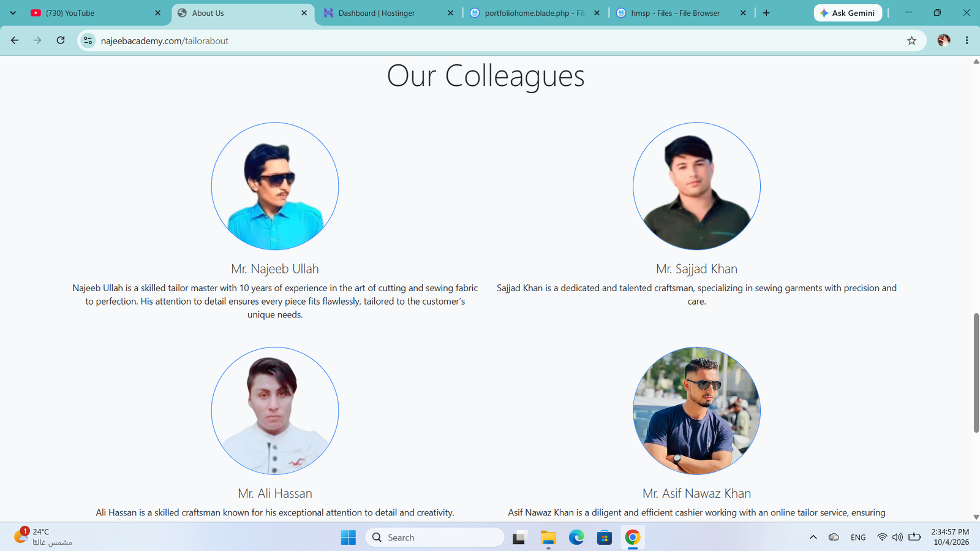Open the Windows Start menu
980x551 pixels.
click(349, 538)
